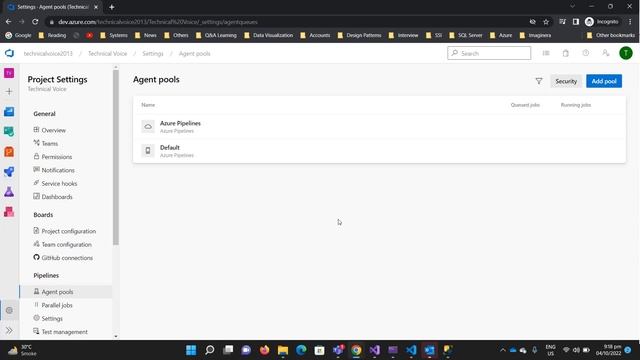Open Service hooks settings
This screenshot has width=640, height=360.
(x=59, y=184)
